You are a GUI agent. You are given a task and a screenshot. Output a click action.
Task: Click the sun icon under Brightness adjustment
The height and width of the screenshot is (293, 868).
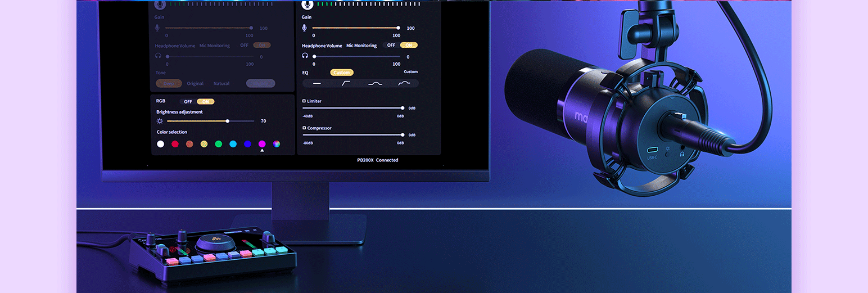click(x=160, y=121)
